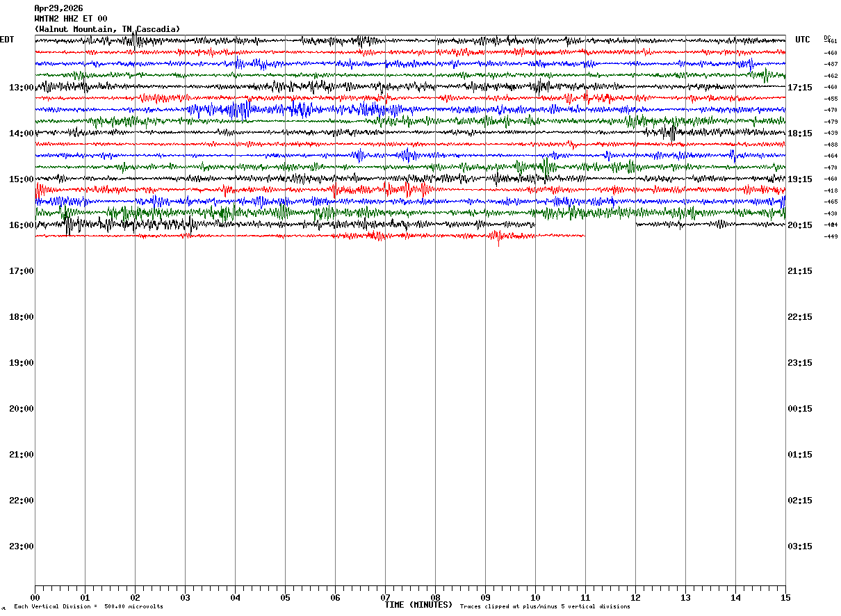
Task: Click minute tick label "01" on bottom axis
Action: [x=85, y=598]
